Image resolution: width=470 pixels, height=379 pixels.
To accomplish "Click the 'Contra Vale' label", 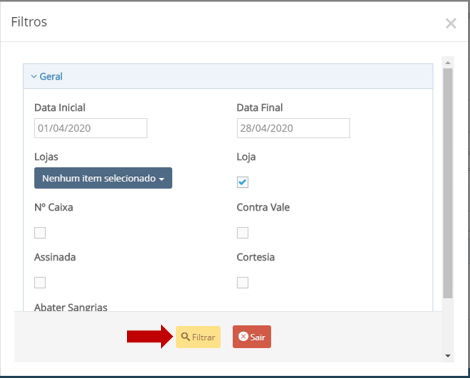I will pyautogui.click(x=263, y=207).
